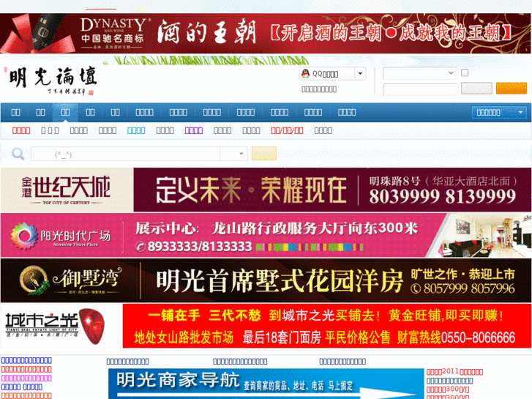Click the grey button beside the orange button
This screenshot has height=399, width=532.
pos(476,89)
